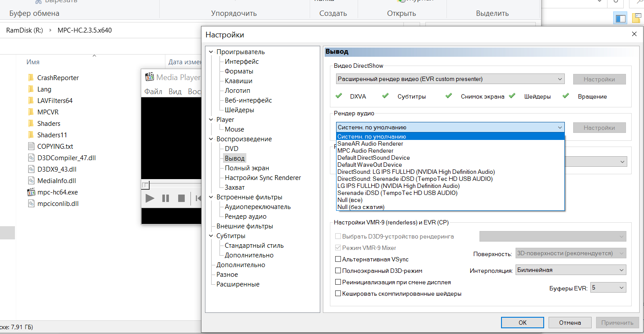Screen dimensions: 644x334
Task: Stop playback in the Media Player window
Action: [x=181, y=198]
